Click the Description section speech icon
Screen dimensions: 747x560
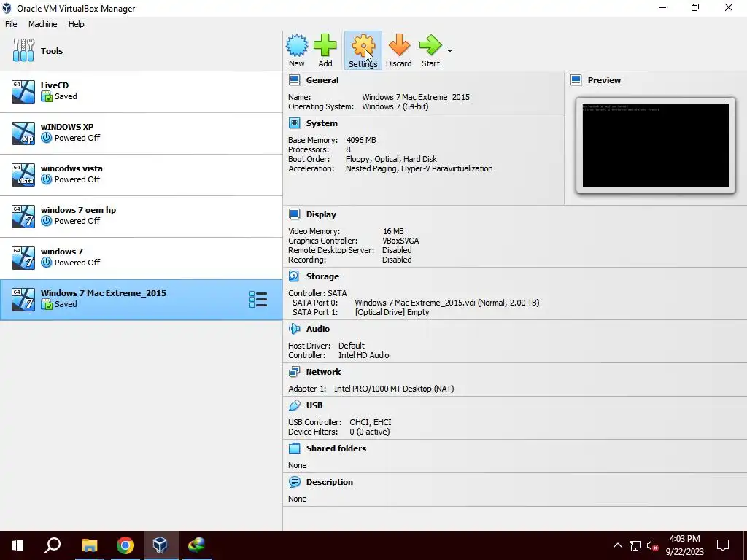pyautogui.click(x=295, y=482)
